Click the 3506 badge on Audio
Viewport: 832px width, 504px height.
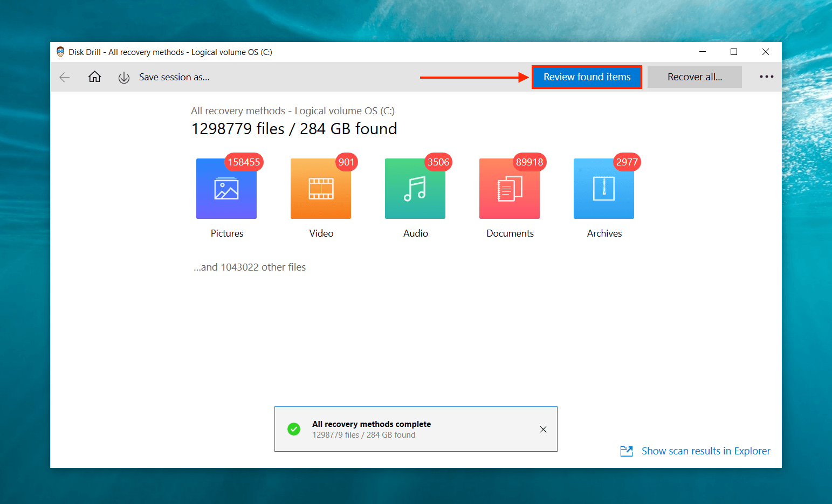tap(438, 162)
